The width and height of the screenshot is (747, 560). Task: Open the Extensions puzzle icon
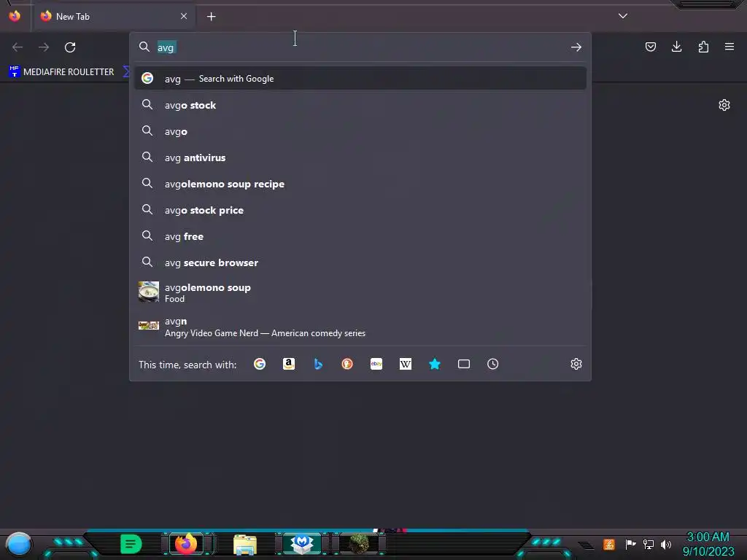tap(703, 47)
